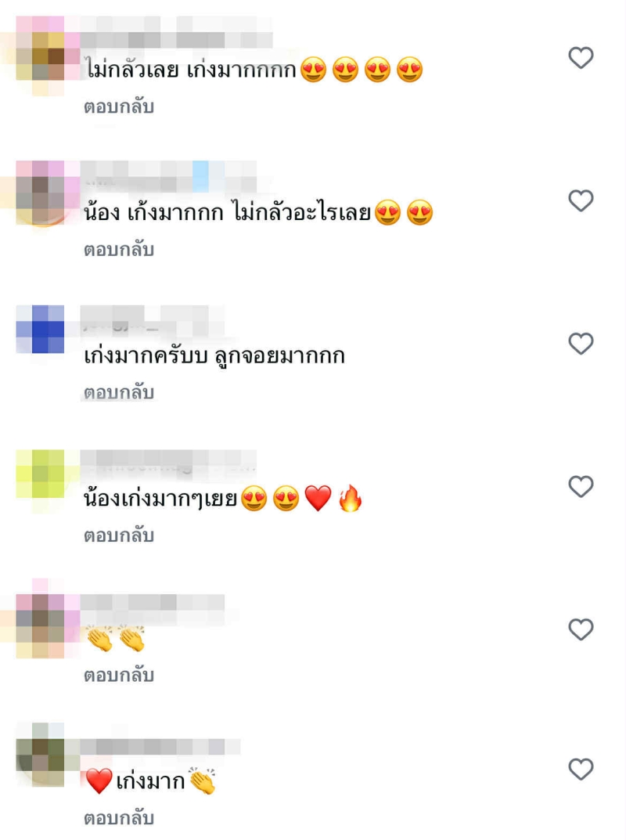The width and height of the screenshot is (626, 840).
Task: Open blue avatar of "เก่งมากครับบ" commenter
Action: click(x=40, y=330)
